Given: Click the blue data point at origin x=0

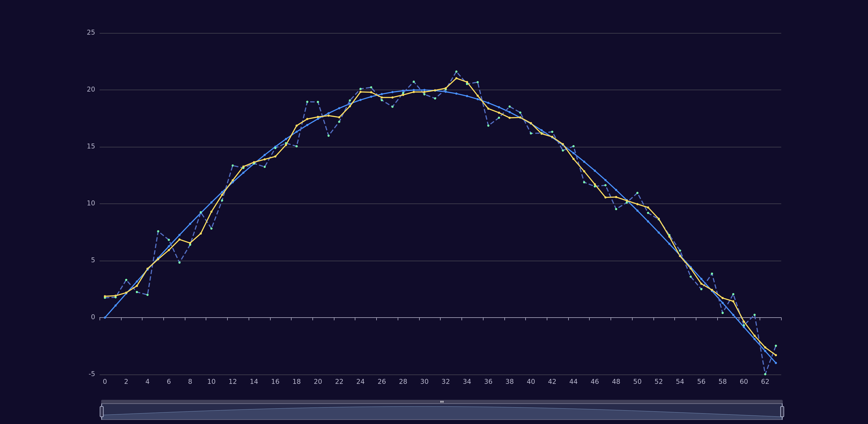Looking at the screenshot, I should point(105,318).
